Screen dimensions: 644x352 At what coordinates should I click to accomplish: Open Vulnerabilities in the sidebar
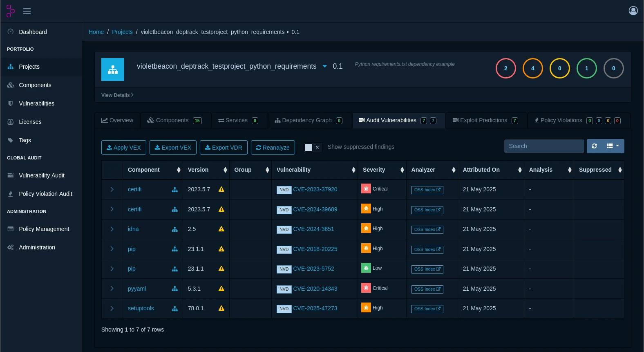click(x=41, y=103)
